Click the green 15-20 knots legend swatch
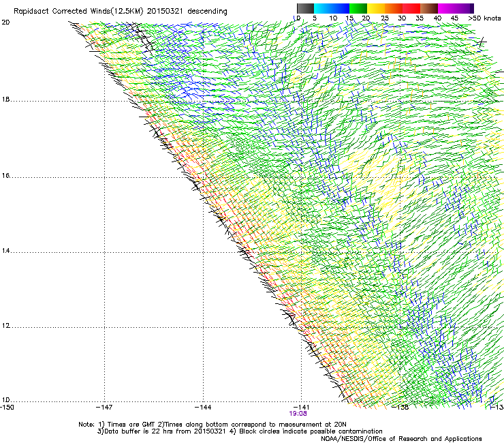Image resolution: width=504 pixels, height=443 pixels. tap(358, 8)
